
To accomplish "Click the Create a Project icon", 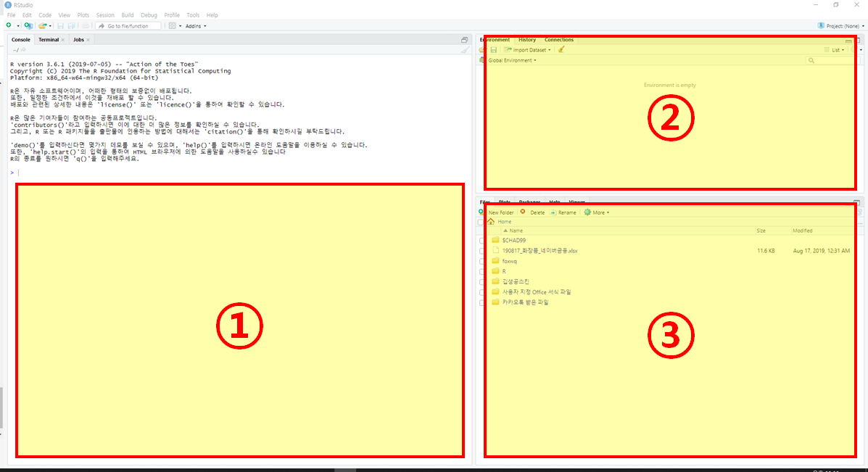I will click(28, 25).
